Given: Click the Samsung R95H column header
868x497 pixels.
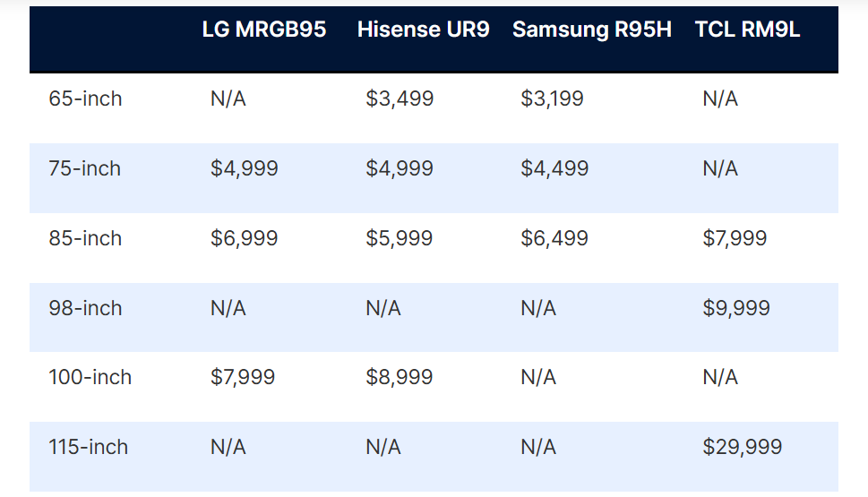Looking at the screenshot, I should [591, 30].
